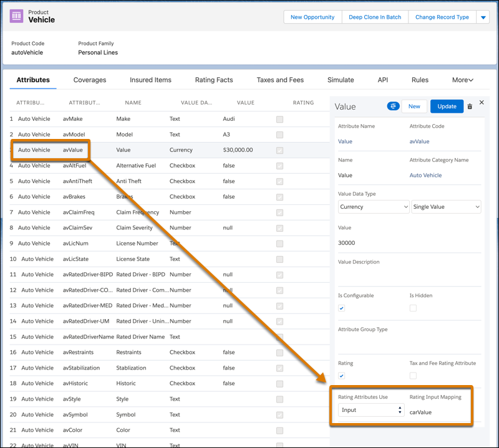Click the New Opportunity button
The image size is (499, 448).
click(312, 17)
